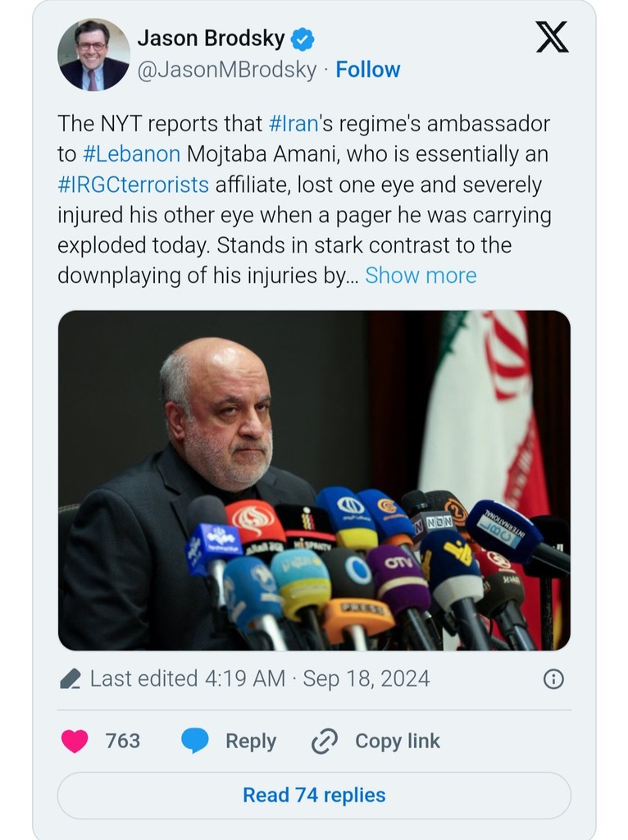
Task: Open the #IRGCterrorists hashtag
Action: click(133, 185)
